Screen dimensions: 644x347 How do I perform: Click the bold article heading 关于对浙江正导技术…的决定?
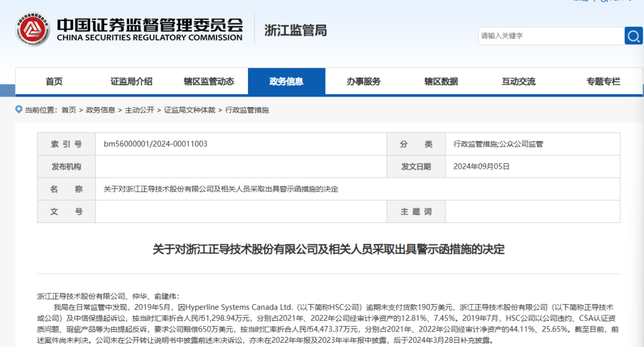pos(329,249)
